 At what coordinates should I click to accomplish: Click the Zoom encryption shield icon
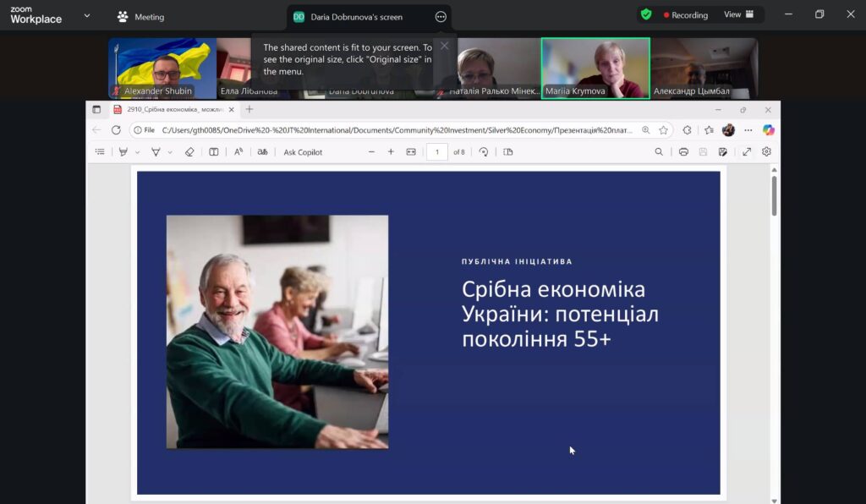click(646, 14)
